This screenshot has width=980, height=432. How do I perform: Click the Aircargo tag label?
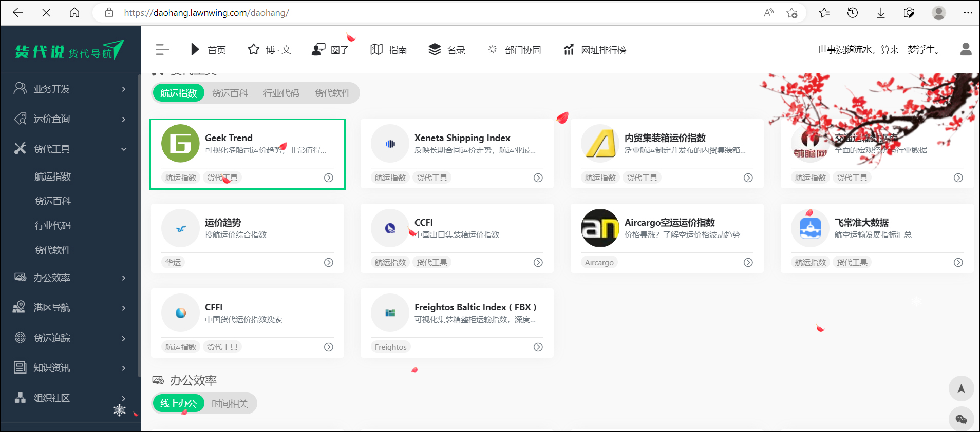pos(599,262)
